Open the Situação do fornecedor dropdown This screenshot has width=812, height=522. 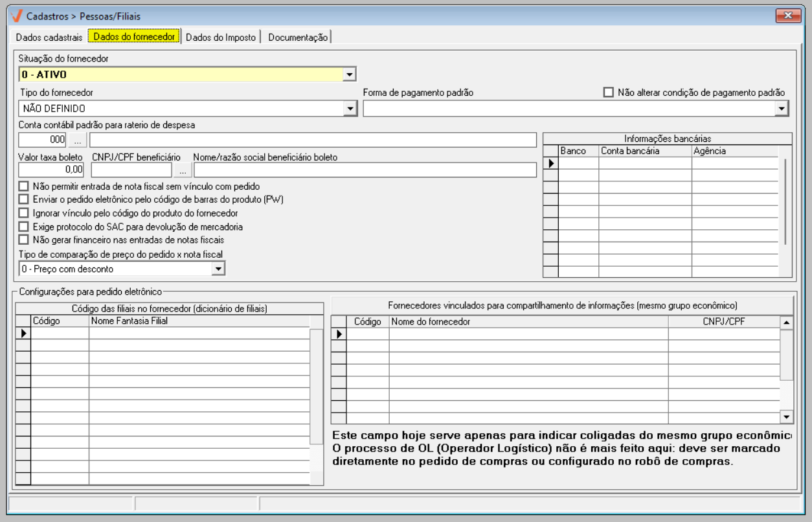point(350,75)
